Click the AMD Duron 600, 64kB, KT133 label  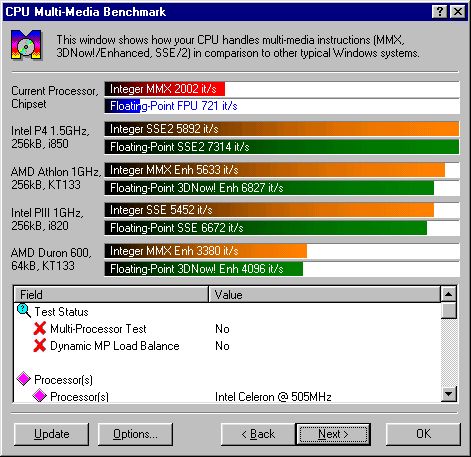[x=51, y=259]
